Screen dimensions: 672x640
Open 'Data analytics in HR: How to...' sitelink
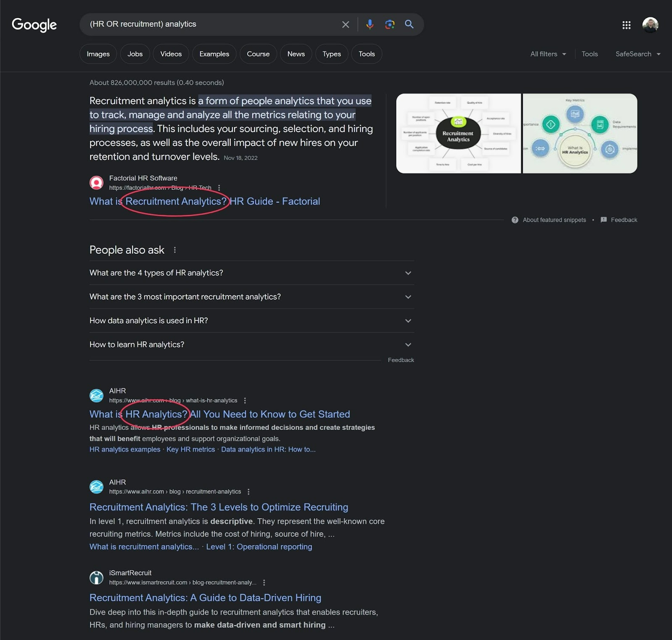268,449
